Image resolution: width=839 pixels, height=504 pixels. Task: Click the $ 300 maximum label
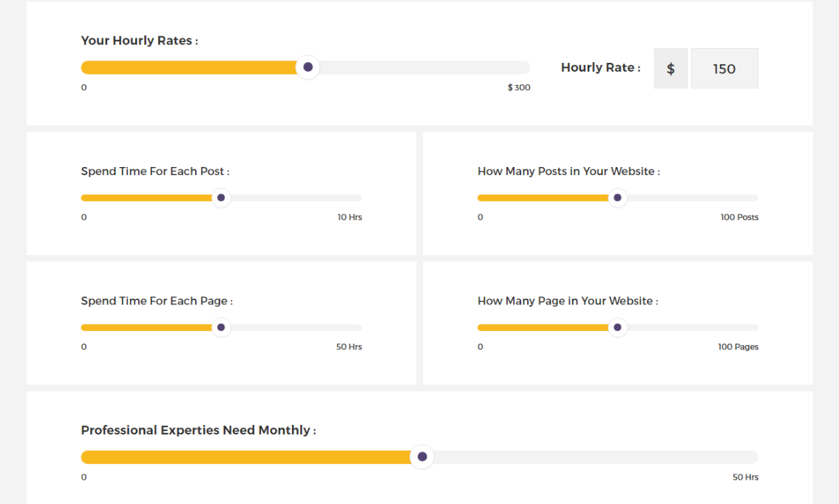[518, 87]
